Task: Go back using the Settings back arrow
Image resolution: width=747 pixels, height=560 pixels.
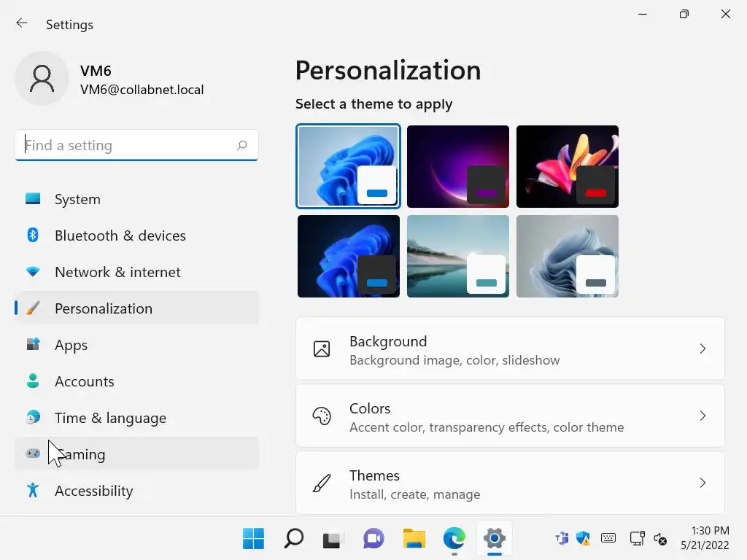Action: tap(22, 23)
